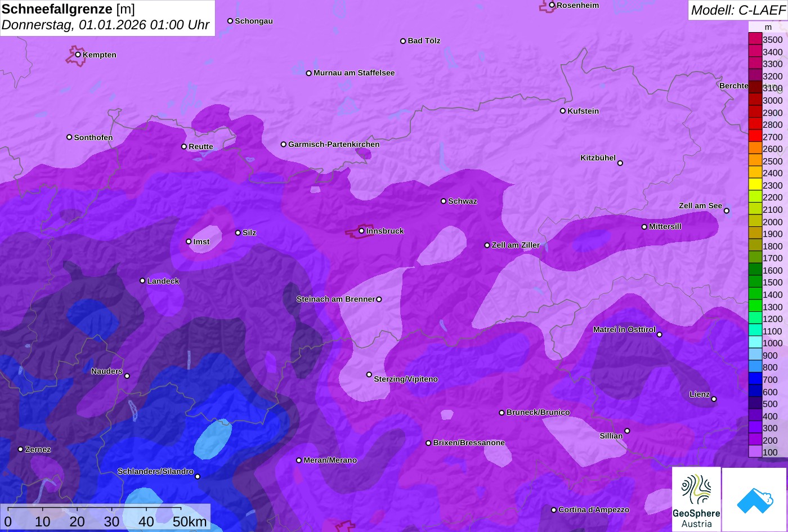
Task: Click the legend unit label m
Action: pyautogui.click(x=768, y=27)
